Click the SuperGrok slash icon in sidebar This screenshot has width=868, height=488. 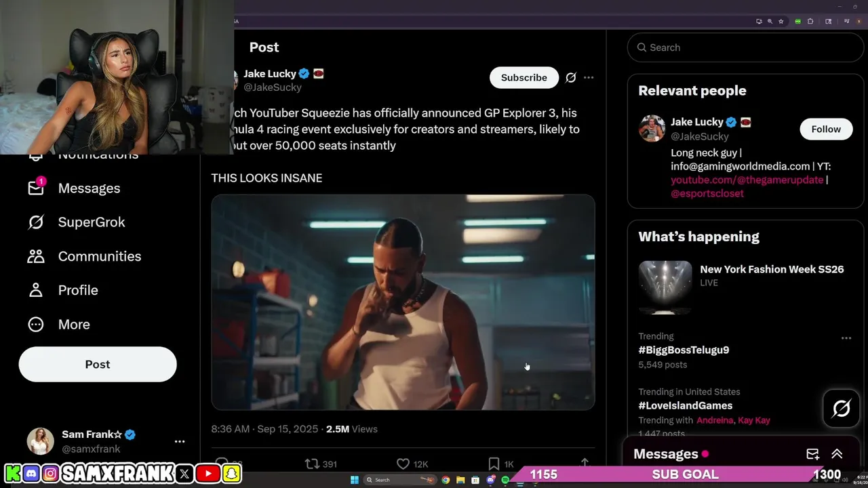pos(36,222)
